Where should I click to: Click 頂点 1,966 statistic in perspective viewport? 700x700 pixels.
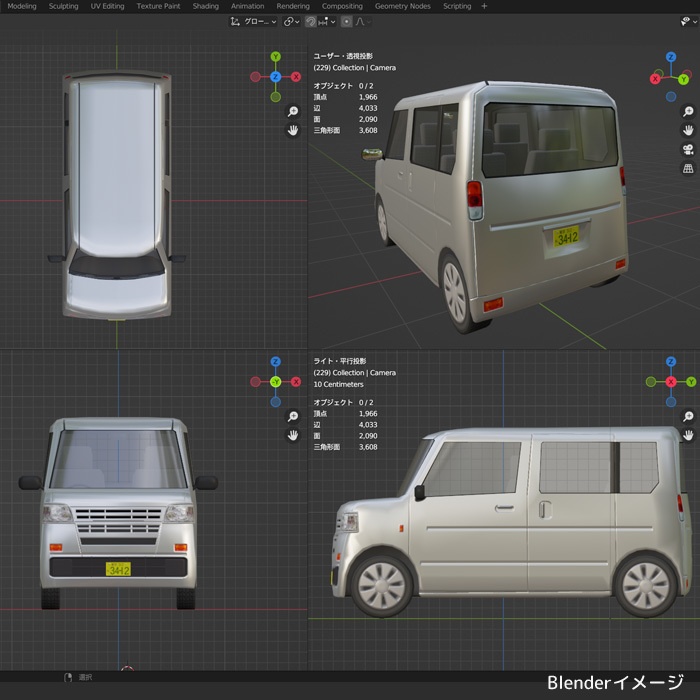tap(346, 97)
